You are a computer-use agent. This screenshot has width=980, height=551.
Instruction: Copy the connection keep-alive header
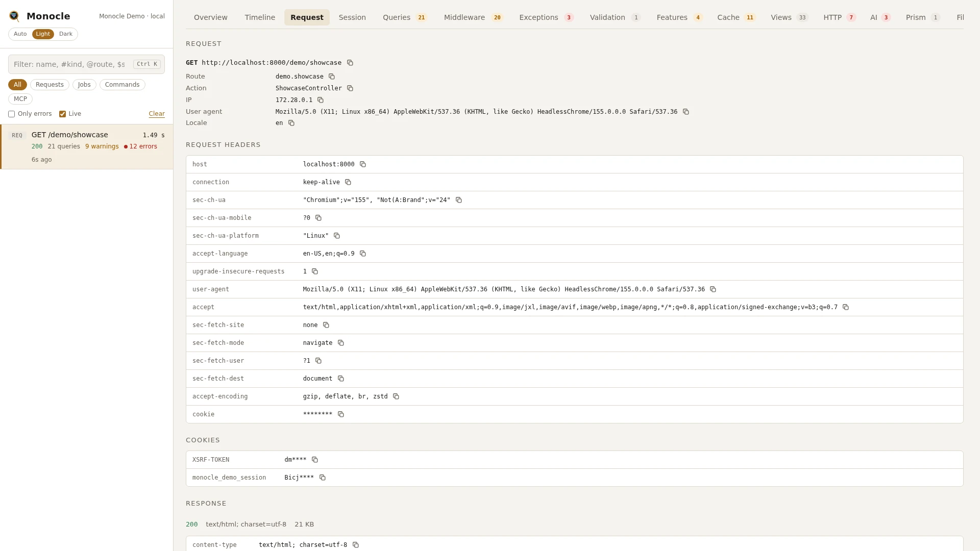348,182
